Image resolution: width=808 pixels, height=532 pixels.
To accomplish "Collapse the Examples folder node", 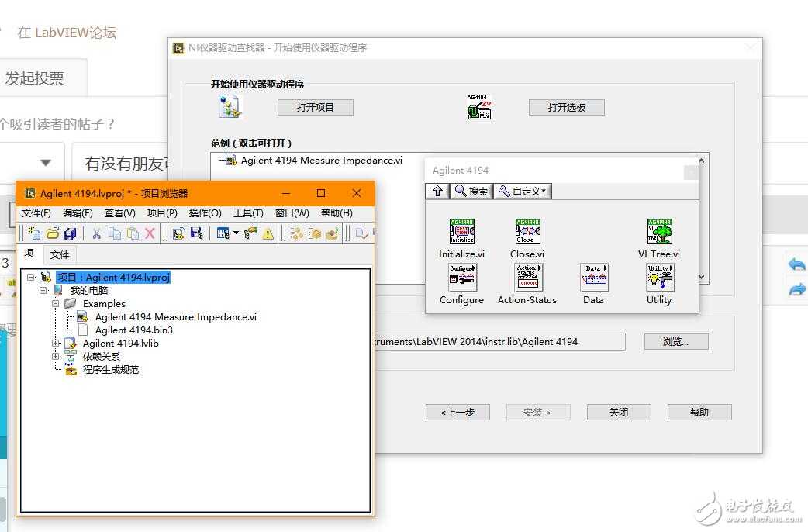I will click(56, 303).
